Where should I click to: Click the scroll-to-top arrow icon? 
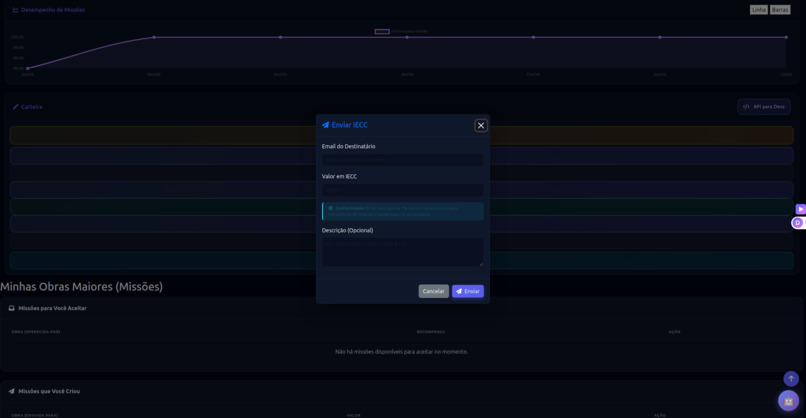click(791, 378)
